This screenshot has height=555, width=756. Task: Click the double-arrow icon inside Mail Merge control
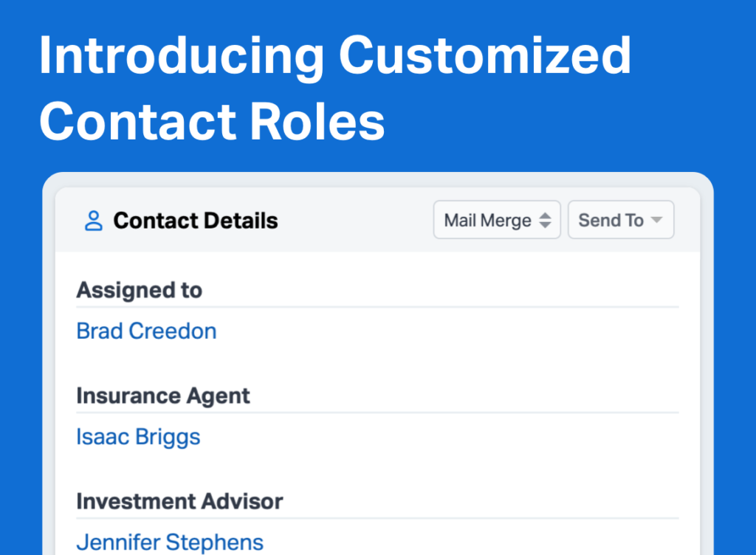(546, 219)
